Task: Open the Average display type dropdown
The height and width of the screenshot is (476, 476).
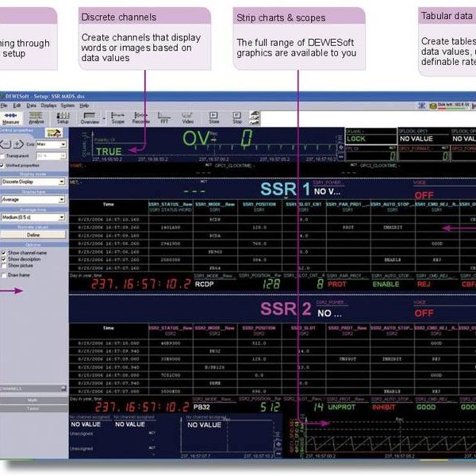Action: click(x=33, y=199)
